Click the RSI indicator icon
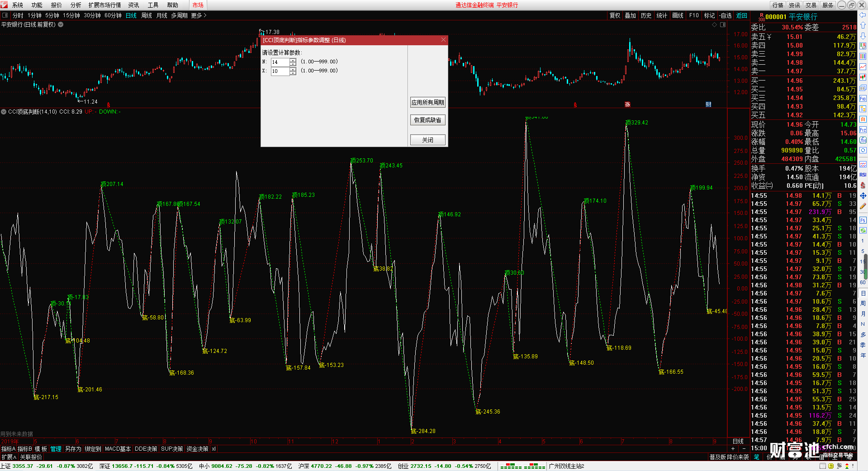Image resolution: width=868 pixels, height=471 pixels. 863,175
